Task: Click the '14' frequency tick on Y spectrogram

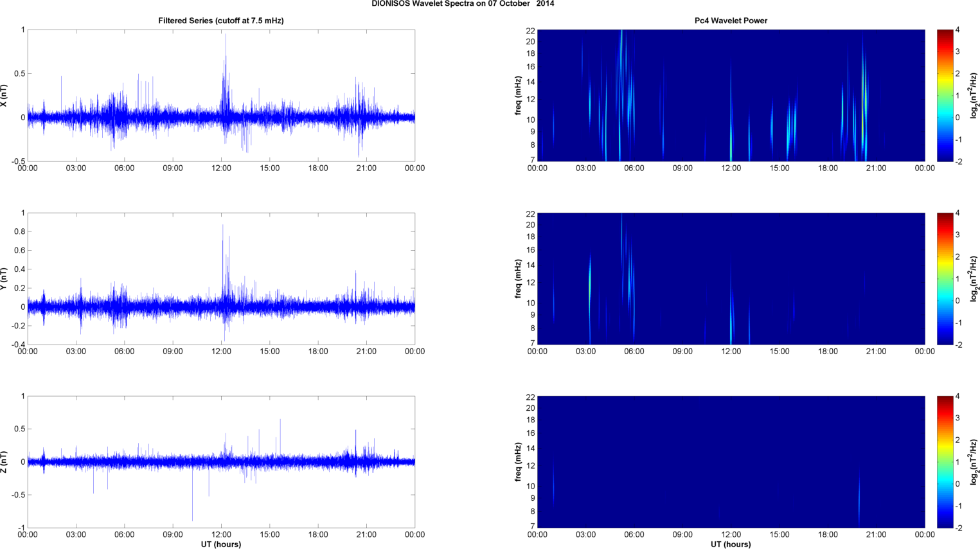Action: 530,265
